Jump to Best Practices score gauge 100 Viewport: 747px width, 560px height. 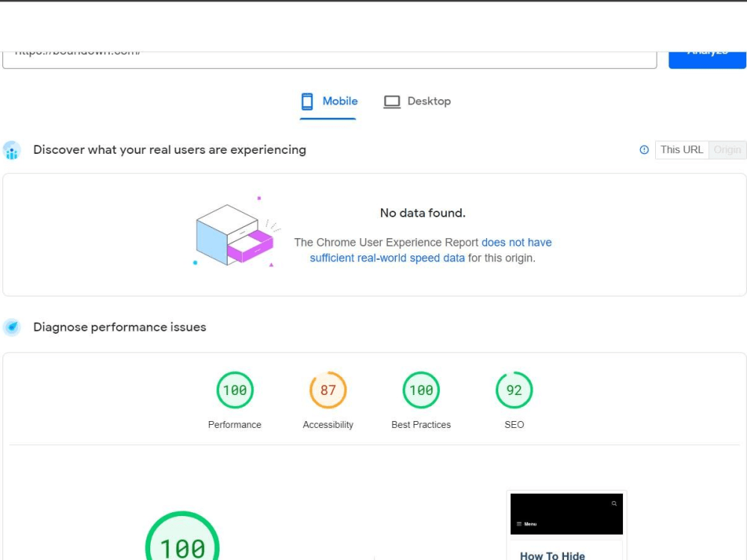click(x=421, y=390)
